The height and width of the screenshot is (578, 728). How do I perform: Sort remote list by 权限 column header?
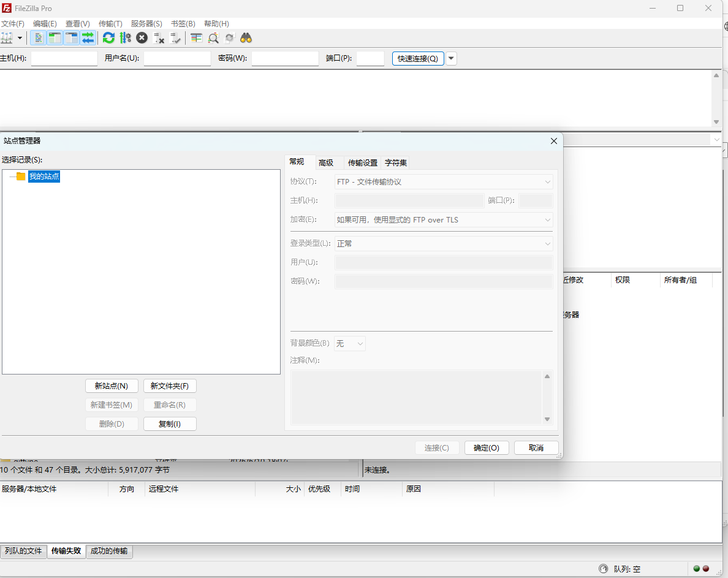[x=635, y=280]
